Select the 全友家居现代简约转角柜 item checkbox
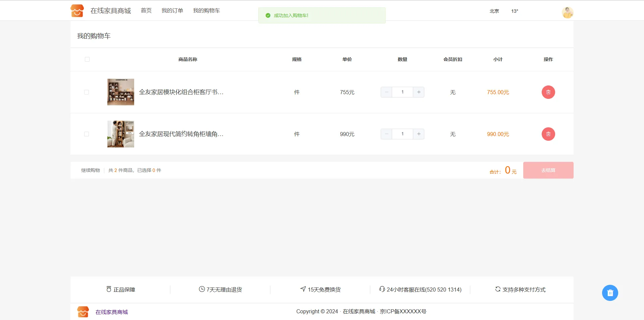Viewport: 644px width, 320px height. [x=87, y=134]
